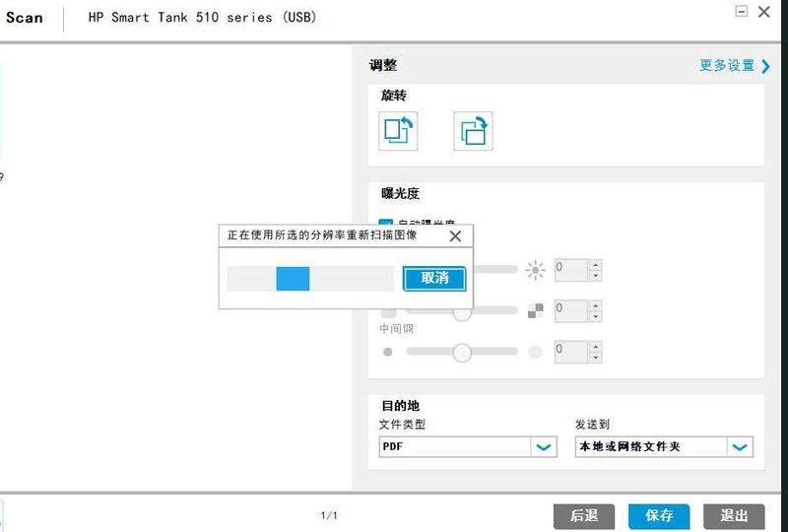Image resolution: width=788 pixels, height=532 pixels.
Task: Click the midtone slider handle
Action: click(x=462, y=352)
